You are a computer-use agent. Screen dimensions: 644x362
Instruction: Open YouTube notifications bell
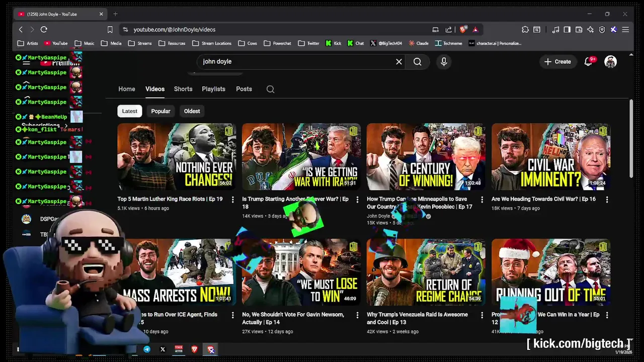[x=588, y=61]
